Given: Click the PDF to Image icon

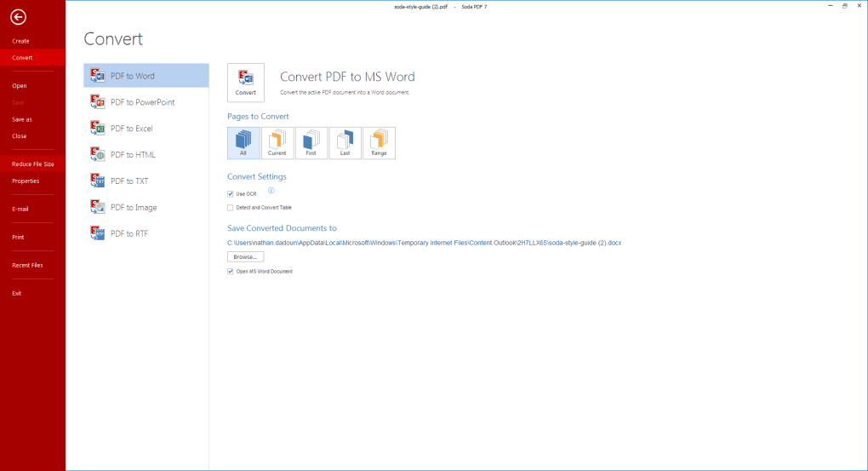Looking at the screenshot, I should coord(98,207).
